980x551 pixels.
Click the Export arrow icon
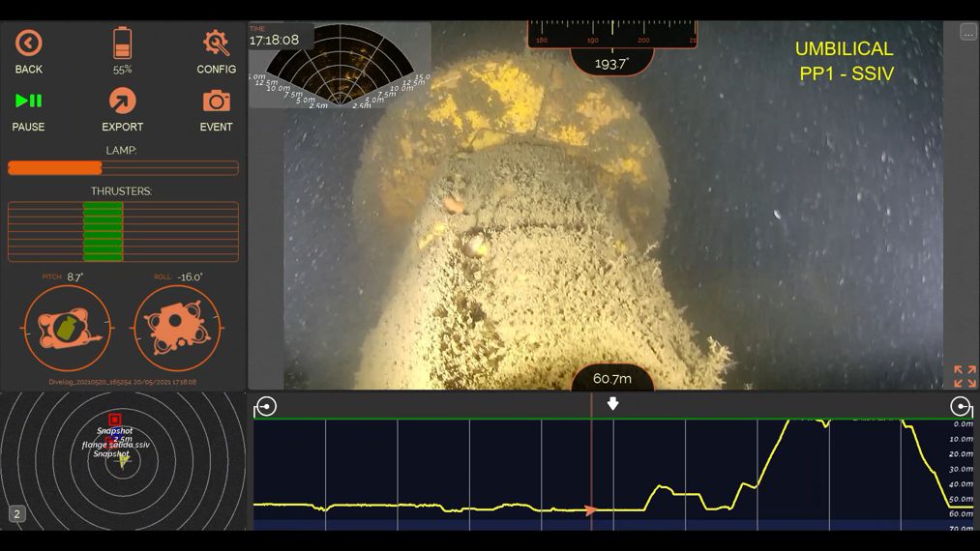coord(123,101)
